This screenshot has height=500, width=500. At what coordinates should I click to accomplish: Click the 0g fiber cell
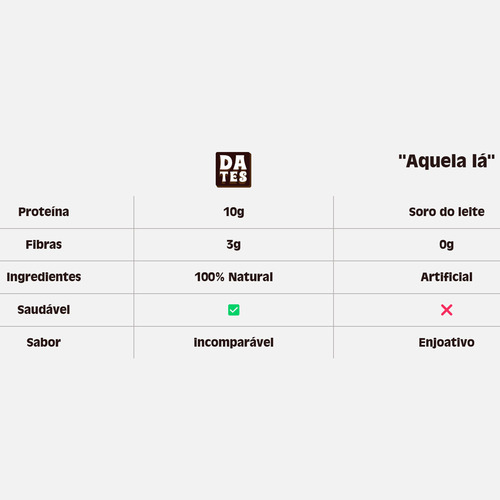pos(446,245)
